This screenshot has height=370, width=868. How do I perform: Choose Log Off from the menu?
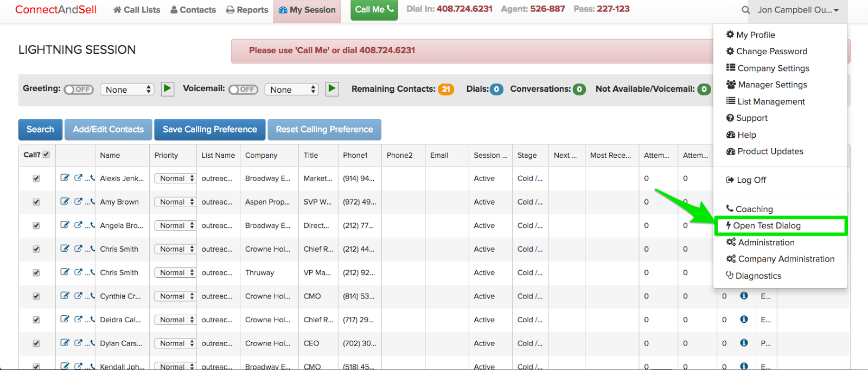(746, 180)
